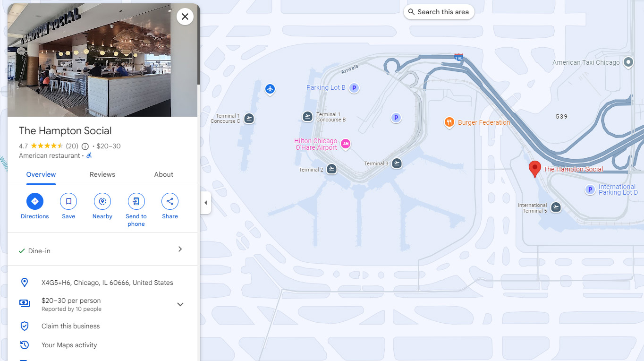
Task: Click the Directions label text
Action: click(x=34, y=216)
